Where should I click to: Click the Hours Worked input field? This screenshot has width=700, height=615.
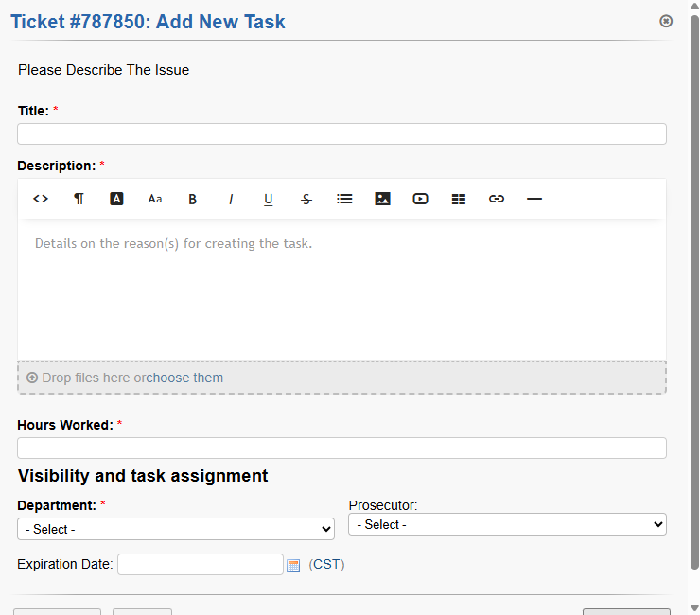(x=341, y=448)
